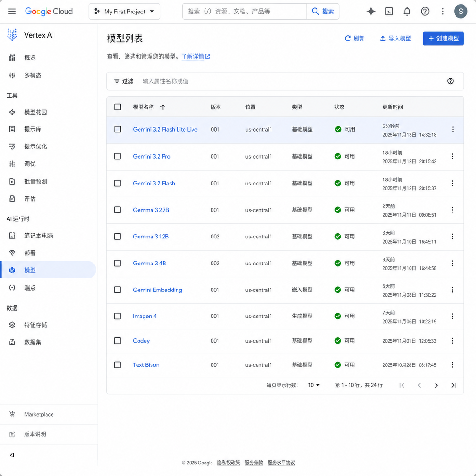Open top bar more options menu
The width and height of the screenshot is (476, 476).
pyautogui.click(x=443, y=12)
